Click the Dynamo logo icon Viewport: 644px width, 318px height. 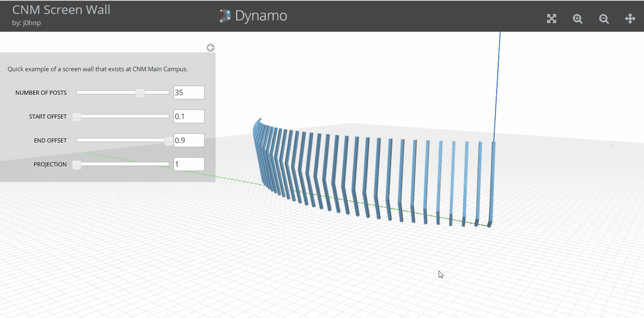(225, 16)
